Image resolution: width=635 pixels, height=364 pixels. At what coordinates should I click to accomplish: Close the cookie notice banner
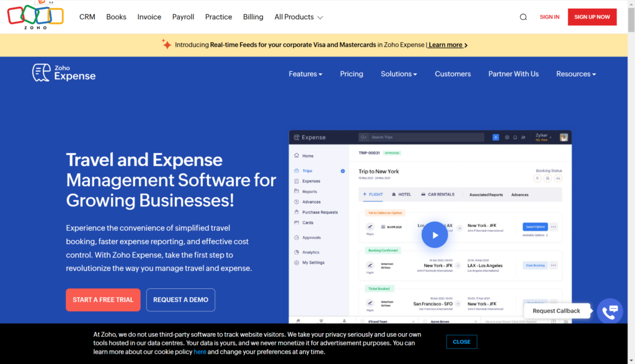[x=461, y=342]
